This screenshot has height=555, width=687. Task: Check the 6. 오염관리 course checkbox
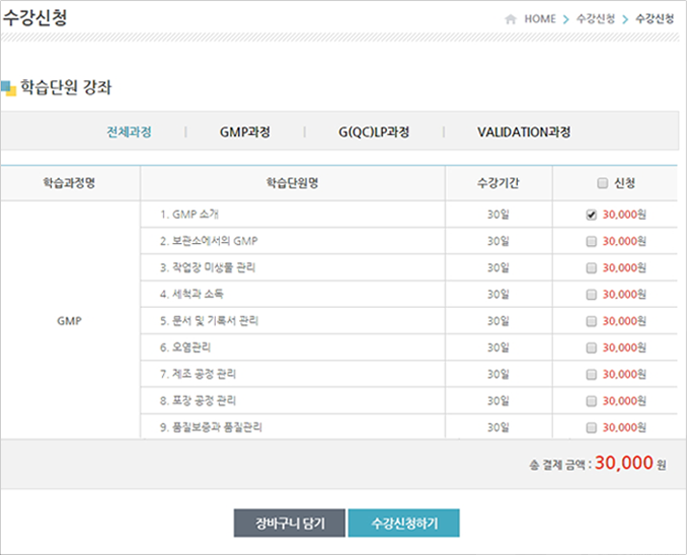591,348
